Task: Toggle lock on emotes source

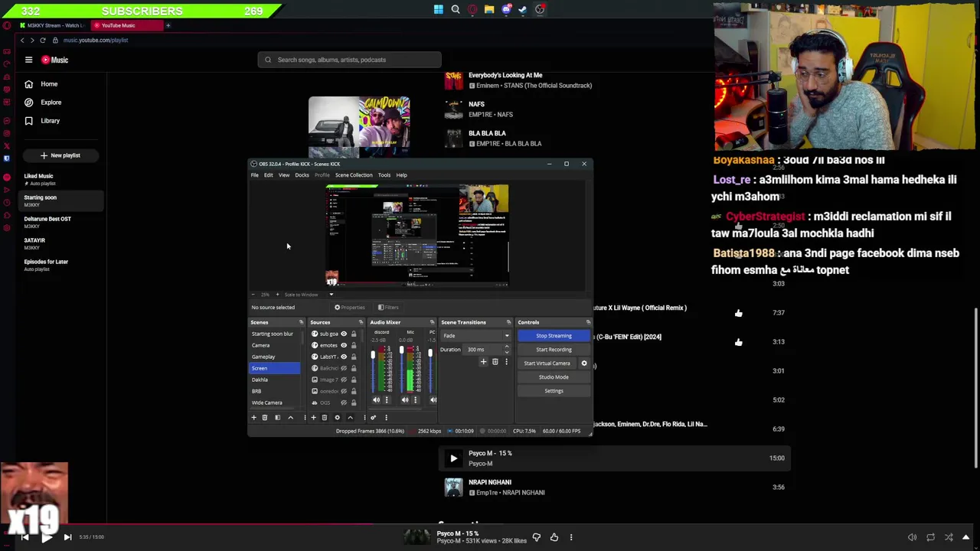Action: tap(353, 345)
